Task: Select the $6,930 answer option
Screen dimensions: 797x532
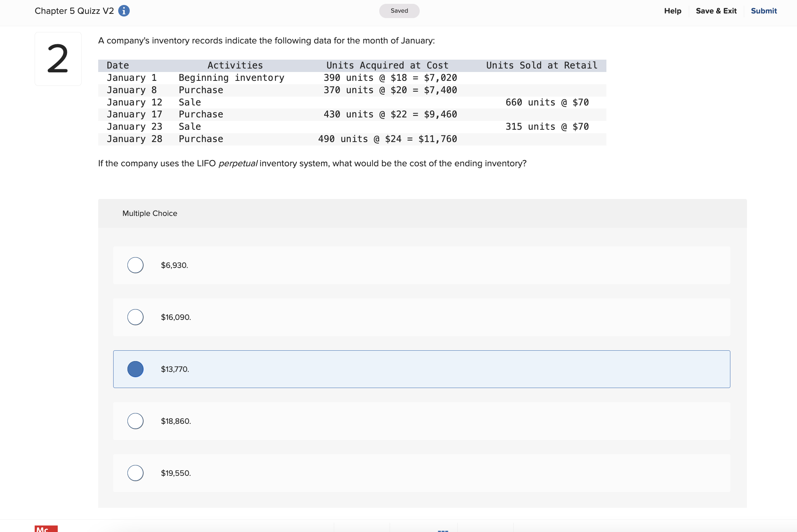Action: (135, 265)
